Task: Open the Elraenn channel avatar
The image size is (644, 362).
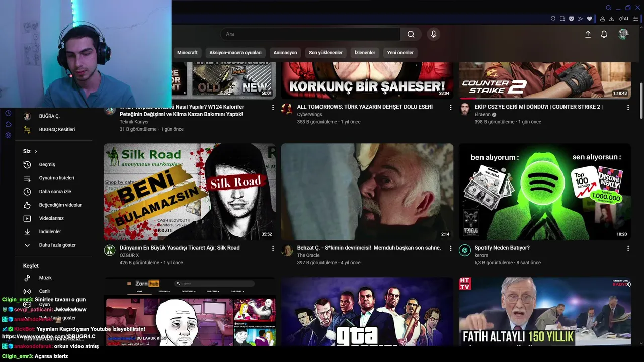Action: coord(465,109)
